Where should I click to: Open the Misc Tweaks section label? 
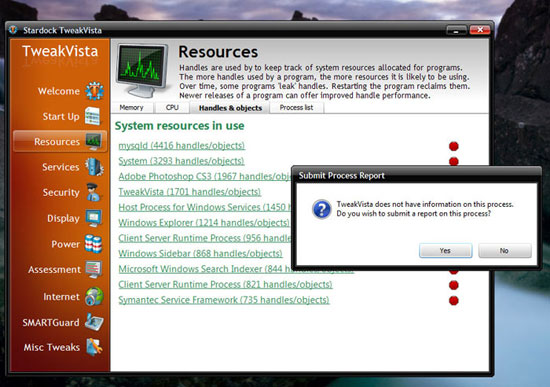point(52,347)
